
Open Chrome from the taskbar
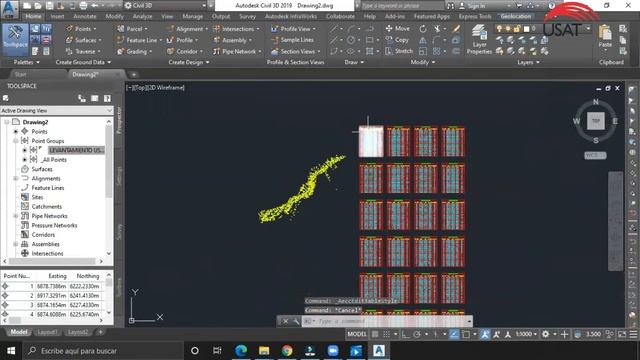287,351
